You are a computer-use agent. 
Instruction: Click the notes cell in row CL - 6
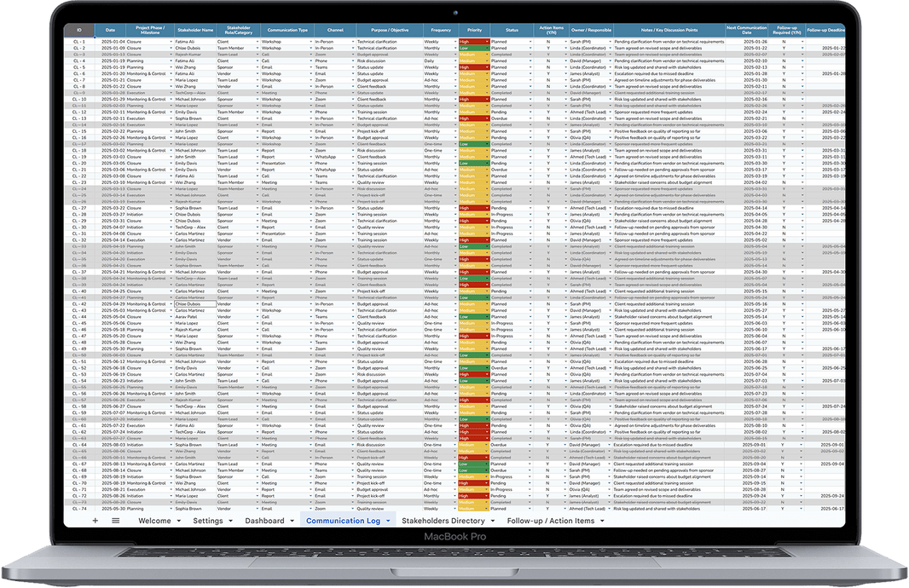point(669,73)
